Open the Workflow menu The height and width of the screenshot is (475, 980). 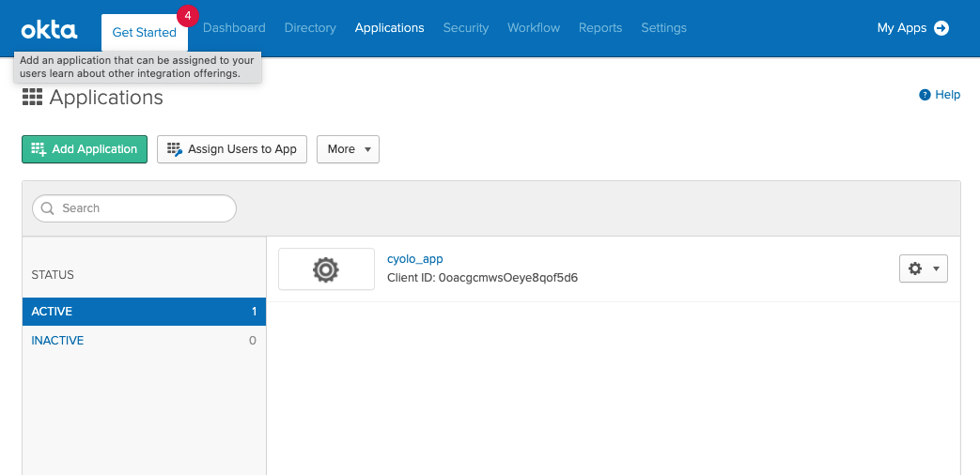point(534,28)
